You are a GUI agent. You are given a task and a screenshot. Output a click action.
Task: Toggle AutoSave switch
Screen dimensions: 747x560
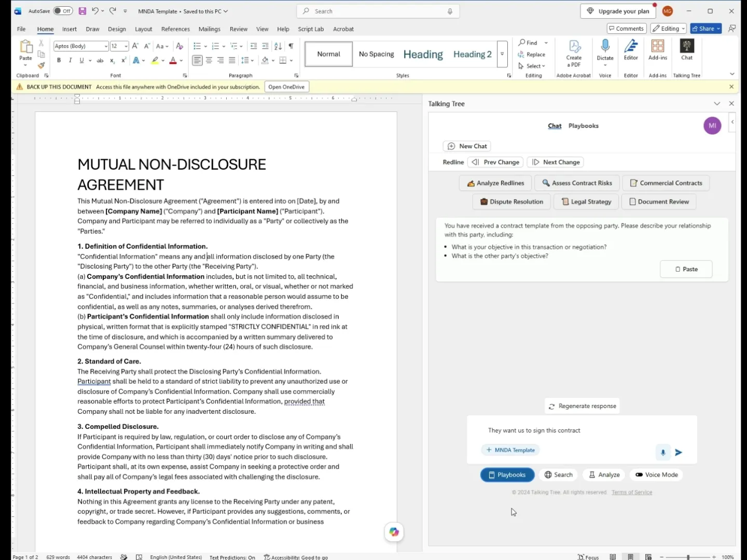(63, 11)
